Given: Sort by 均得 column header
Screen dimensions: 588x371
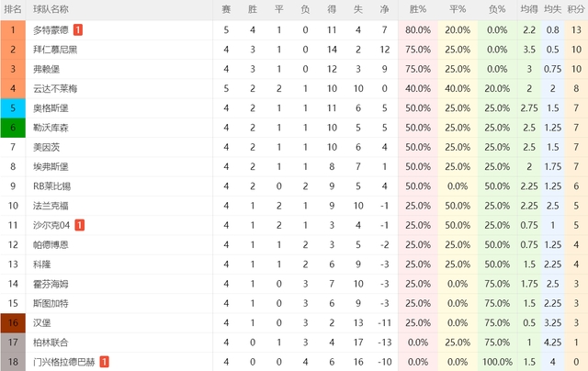Looking at the screenshot, I should 529,9.
